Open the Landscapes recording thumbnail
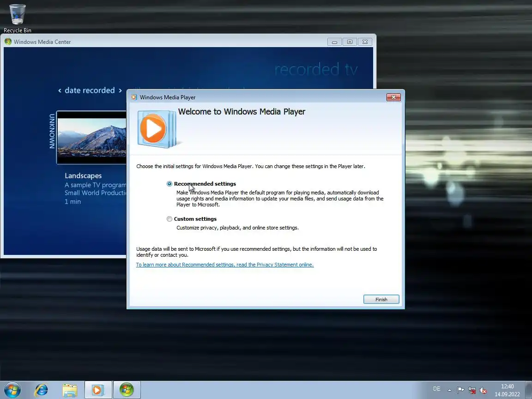Viewport: 532px width, 399px height. pyautogui.click(x=91, y=138)
